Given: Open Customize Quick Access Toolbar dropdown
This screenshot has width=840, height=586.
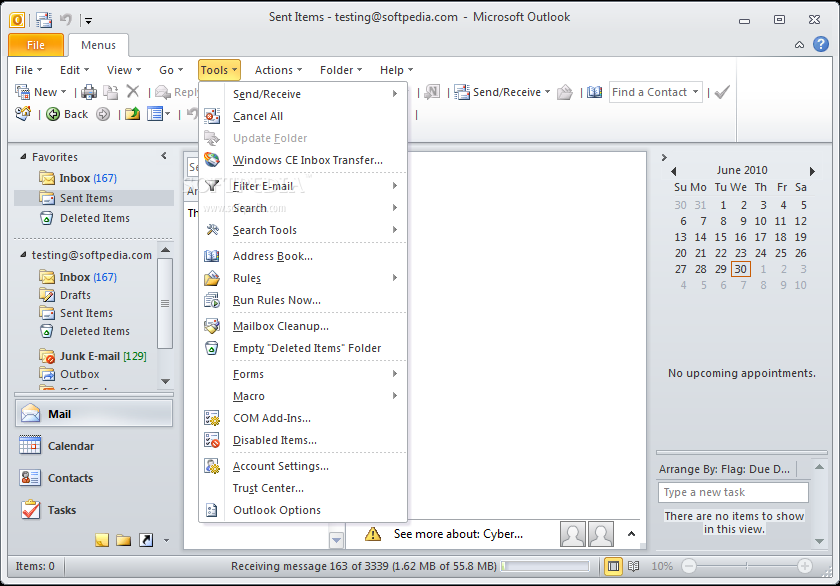Looking at the screenshot, I should 88,21.
